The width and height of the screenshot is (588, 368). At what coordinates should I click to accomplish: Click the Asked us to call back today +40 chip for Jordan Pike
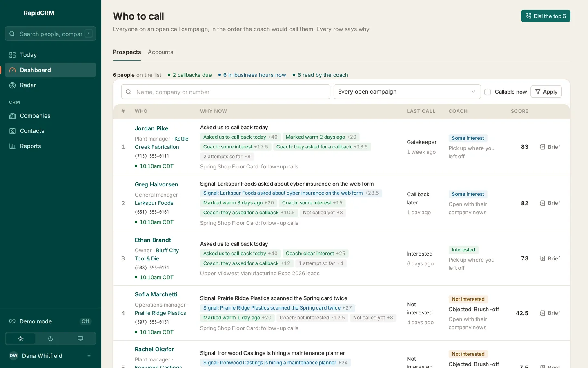[240, 137]
